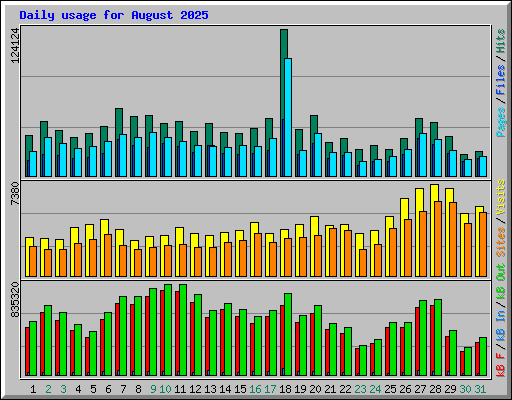Click day label 3 on x-axis
This screenshot has height=400, width=512.
(x=63, y=389)
